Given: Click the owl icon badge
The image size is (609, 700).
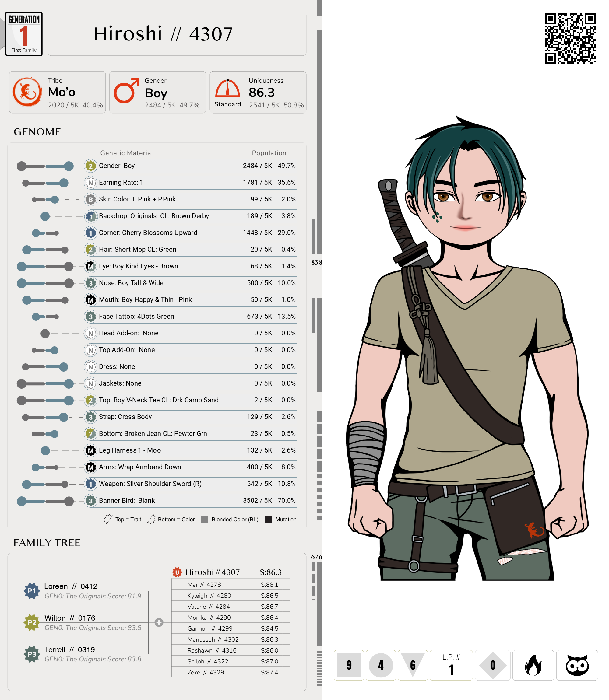Looking at the screenshot, I should (577, 665).
